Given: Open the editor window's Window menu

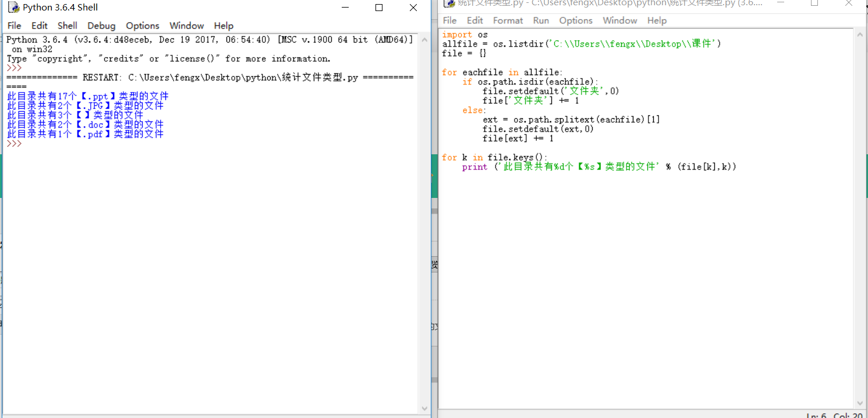Looking at the screenshot, I should 619,20.
